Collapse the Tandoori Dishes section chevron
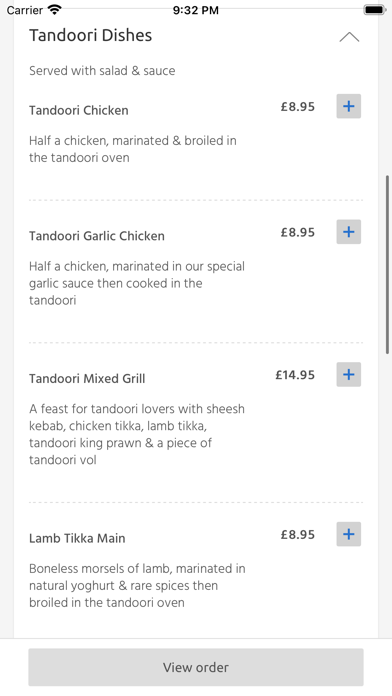The height and width of the screenshot is (696, 392). tap(349, 37)
